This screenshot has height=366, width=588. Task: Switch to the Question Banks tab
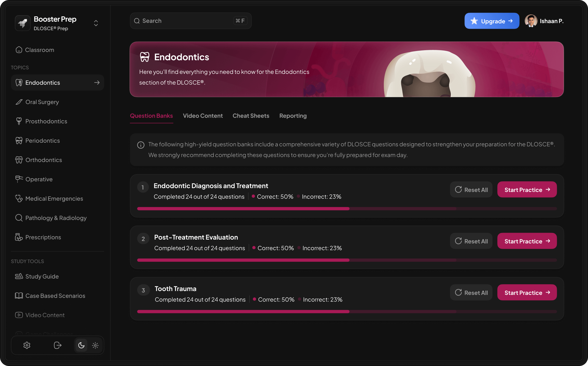(x=152, y=116)
